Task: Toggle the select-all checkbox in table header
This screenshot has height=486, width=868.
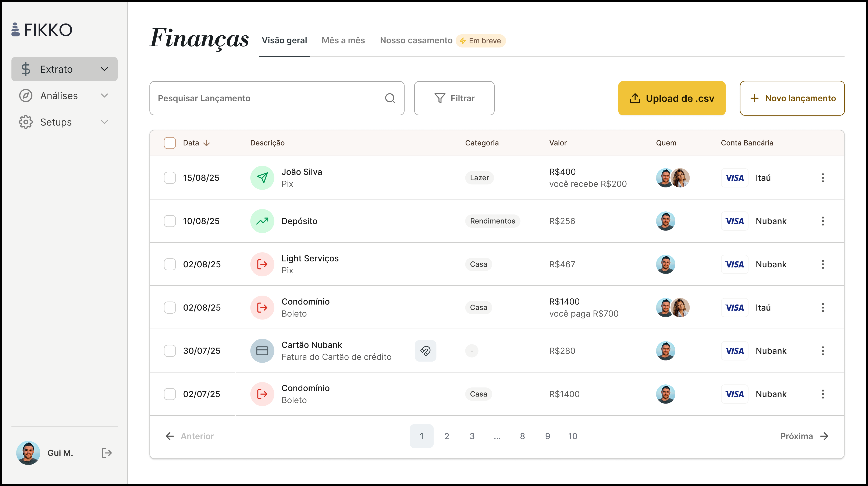Action: [x=170, y=143]
